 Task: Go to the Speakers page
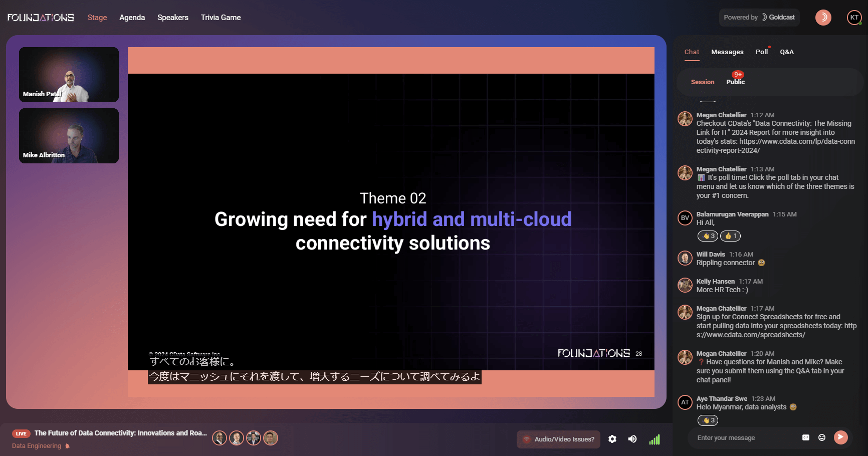(173, 18)
